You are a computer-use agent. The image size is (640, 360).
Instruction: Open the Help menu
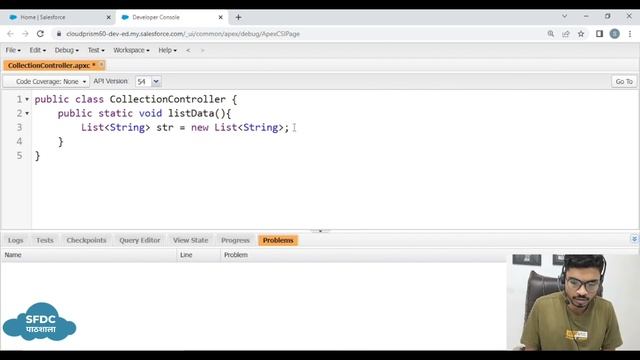click(167, 50)
